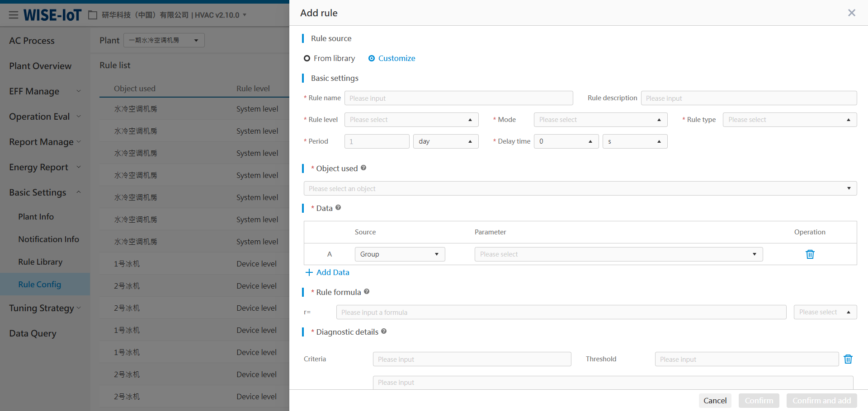Open help tooltip beside Object used

(x=363, y=168)
